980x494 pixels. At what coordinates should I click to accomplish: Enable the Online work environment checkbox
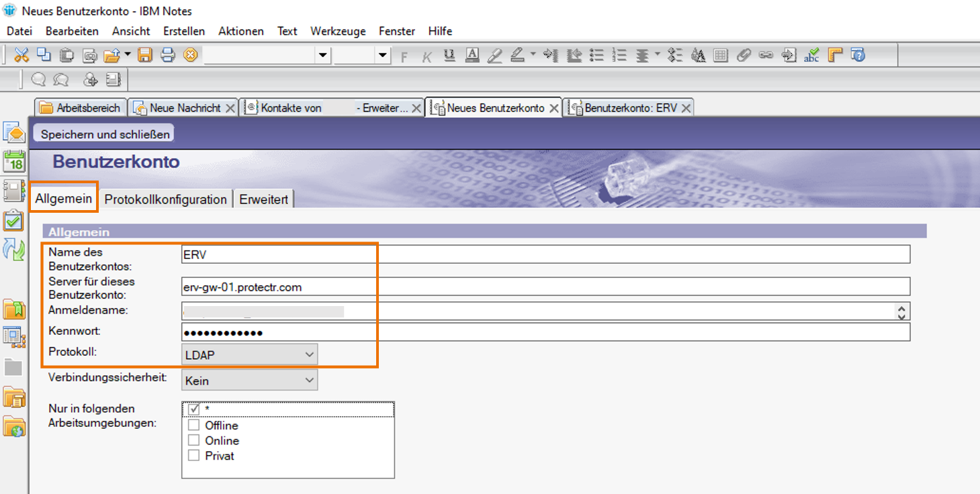194,440
